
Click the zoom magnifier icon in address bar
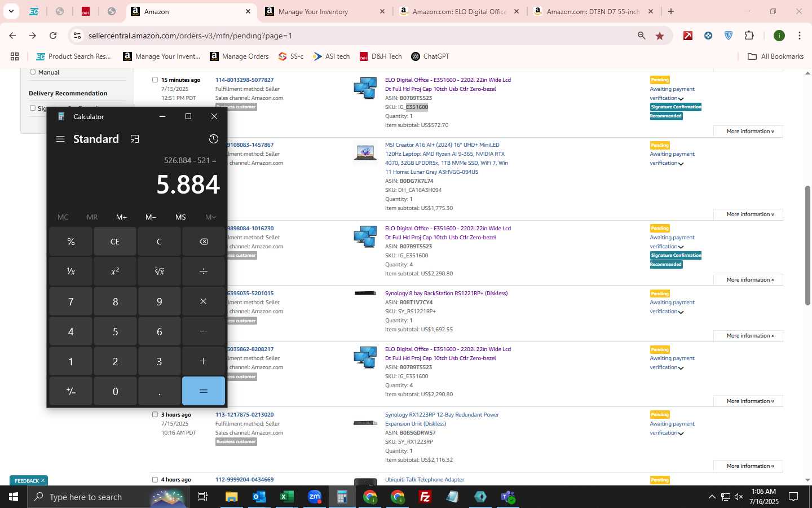[x=641, y=36]
